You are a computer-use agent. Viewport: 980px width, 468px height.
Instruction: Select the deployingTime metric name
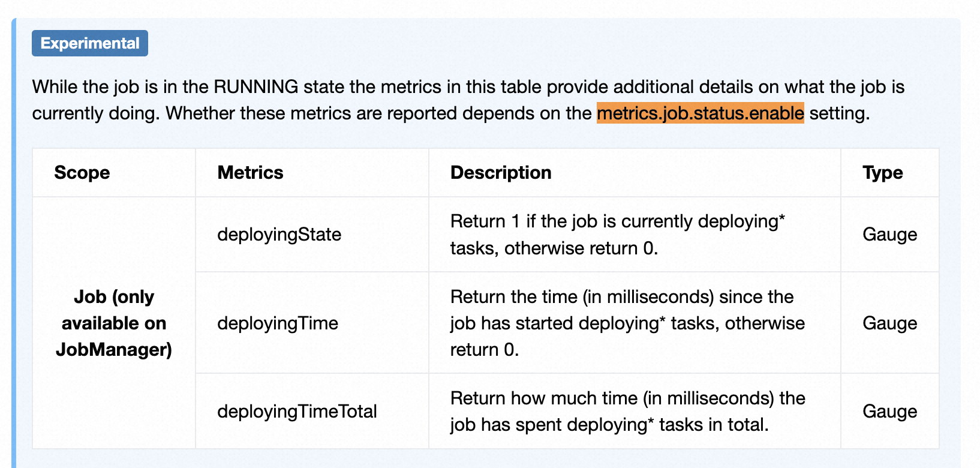pyautogui.click(x=278, y=323)
